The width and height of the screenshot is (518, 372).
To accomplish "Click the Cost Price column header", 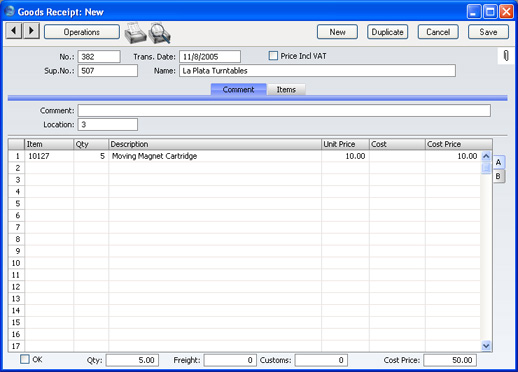I will tap(459, 144).
